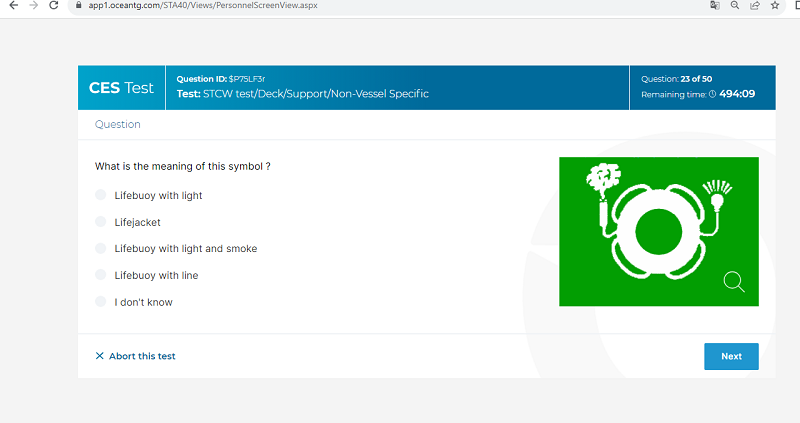Image resolution: width=800 pixels, height=423 pixels.
Task: Enlarge the symbol image with magnifier icon
Action: (734, 282)
